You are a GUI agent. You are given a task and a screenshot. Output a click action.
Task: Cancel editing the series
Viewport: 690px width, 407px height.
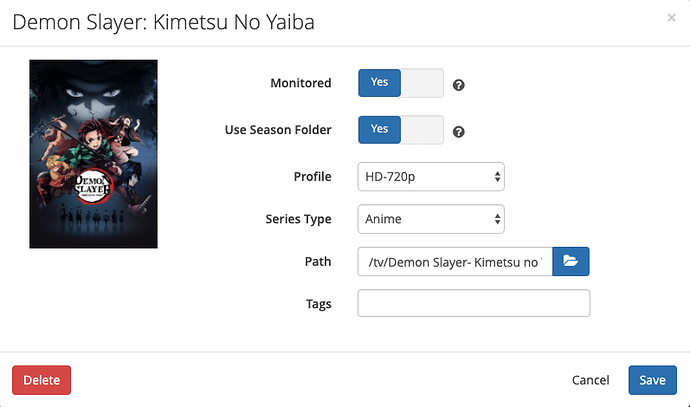[591, 380]
